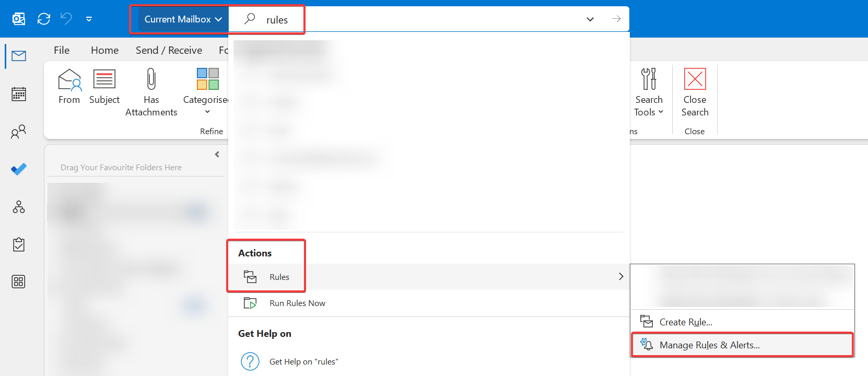Open the Calendar view in sidebar
The height and width of the screenshot is (376, 868).
coord(19,94)
